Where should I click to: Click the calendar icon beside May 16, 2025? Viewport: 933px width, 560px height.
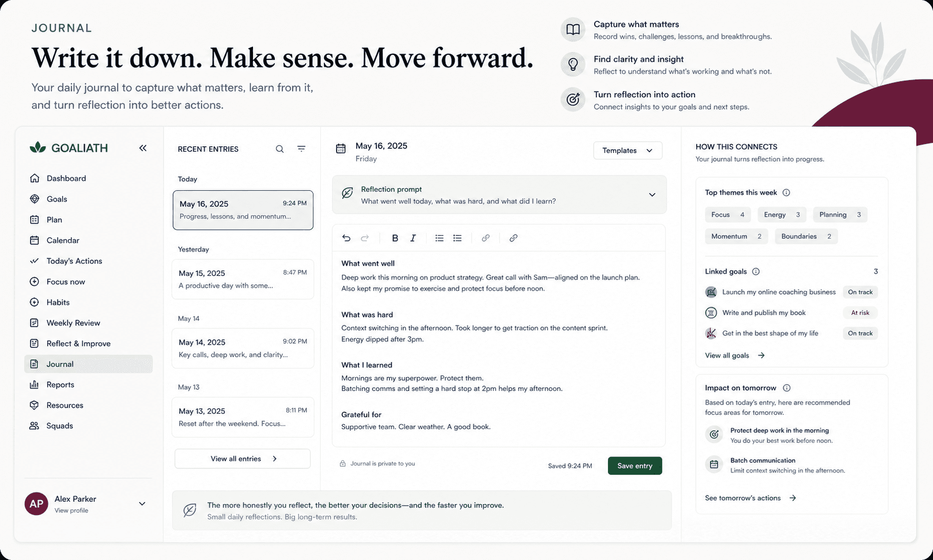click(x=341, y=149)
